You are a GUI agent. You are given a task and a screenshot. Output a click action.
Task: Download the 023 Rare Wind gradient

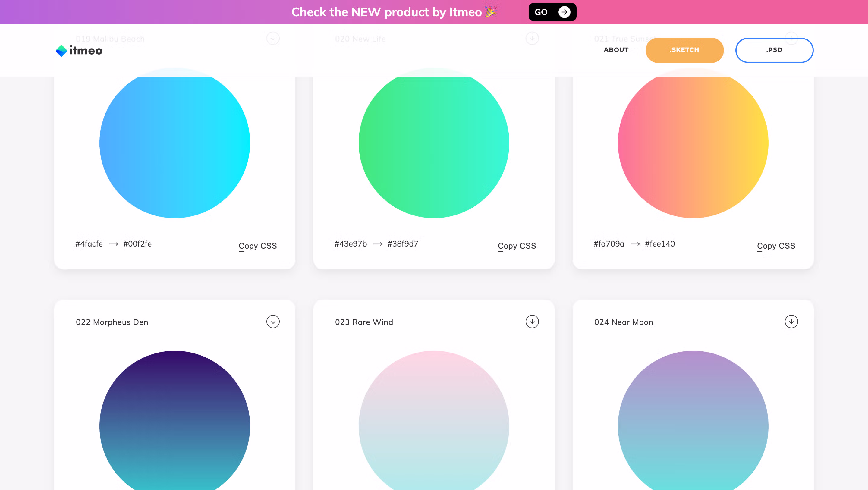point(532,322)
